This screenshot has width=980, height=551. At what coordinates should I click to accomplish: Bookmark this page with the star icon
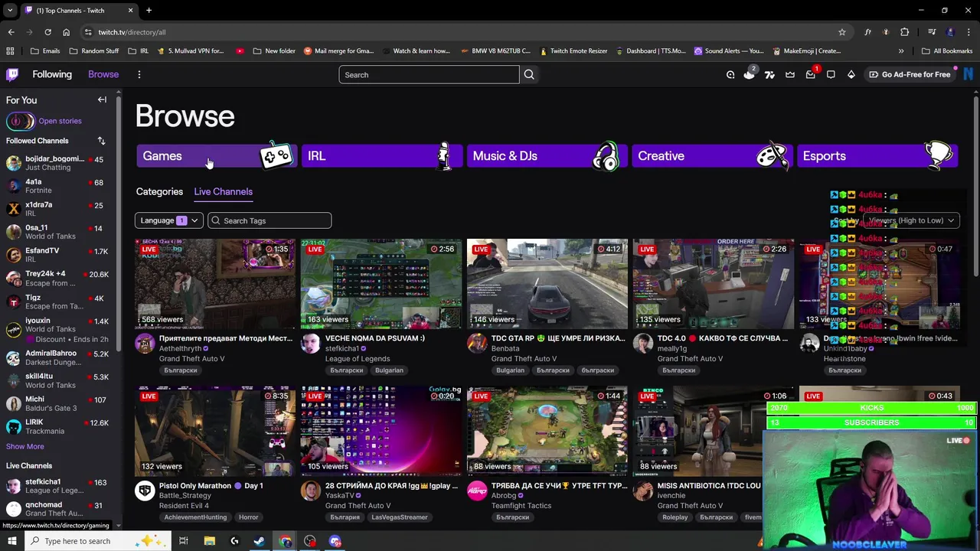[842, 32]
